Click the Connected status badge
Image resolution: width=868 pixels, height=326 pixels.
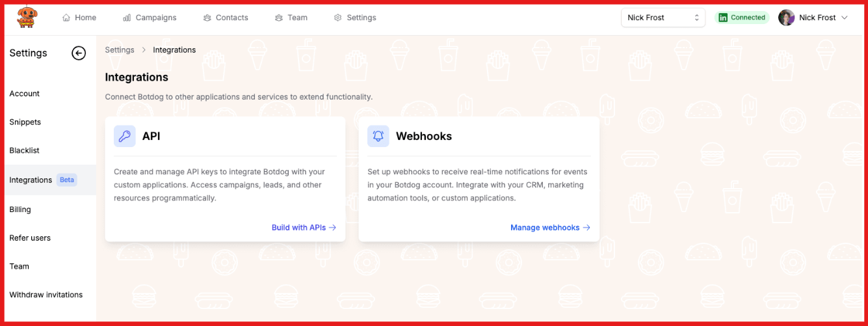pos(742,18)
